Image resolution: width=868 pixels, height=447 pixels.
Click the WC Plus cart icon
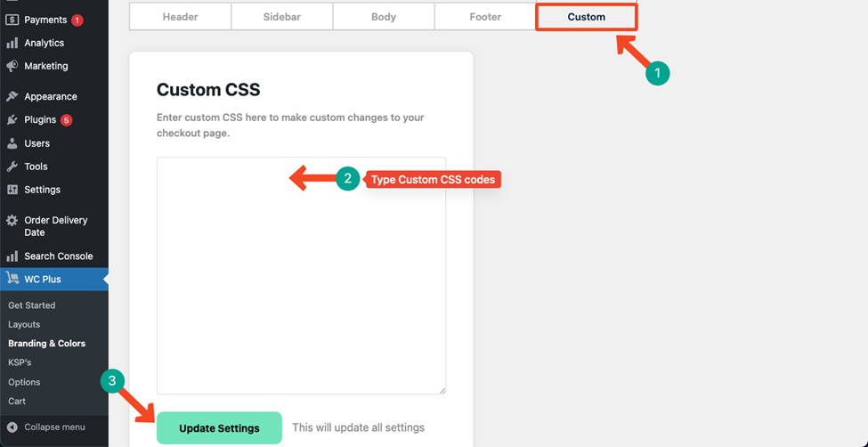[x=12, y=279]
